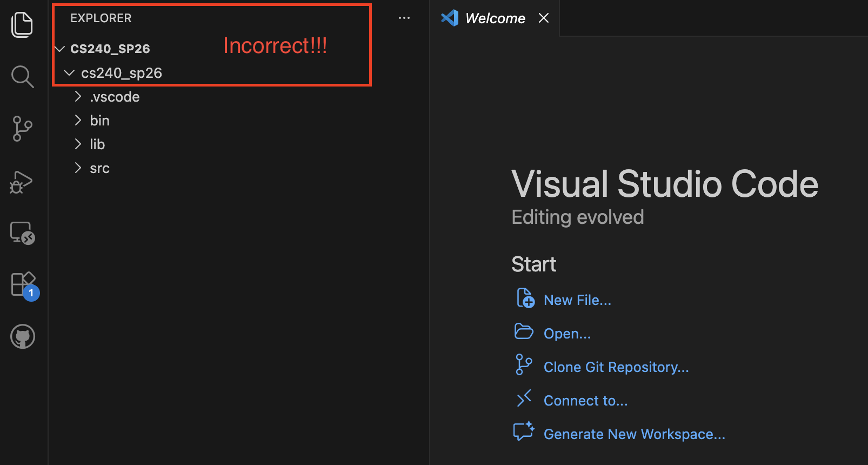Close the Welcome tab
The height and width of the screenshot is (465, 868).
[x=544, y=18]
